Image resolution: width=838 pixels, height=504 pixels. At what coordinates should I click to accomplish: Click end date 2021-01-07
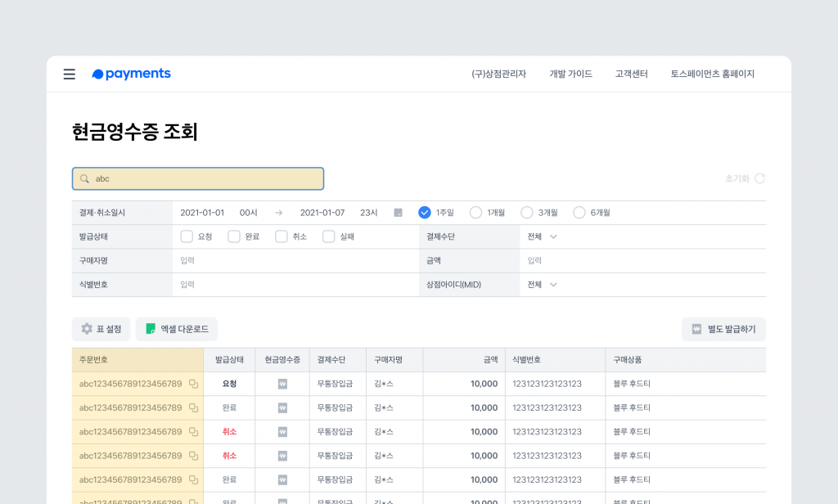(x=322, y=213)
